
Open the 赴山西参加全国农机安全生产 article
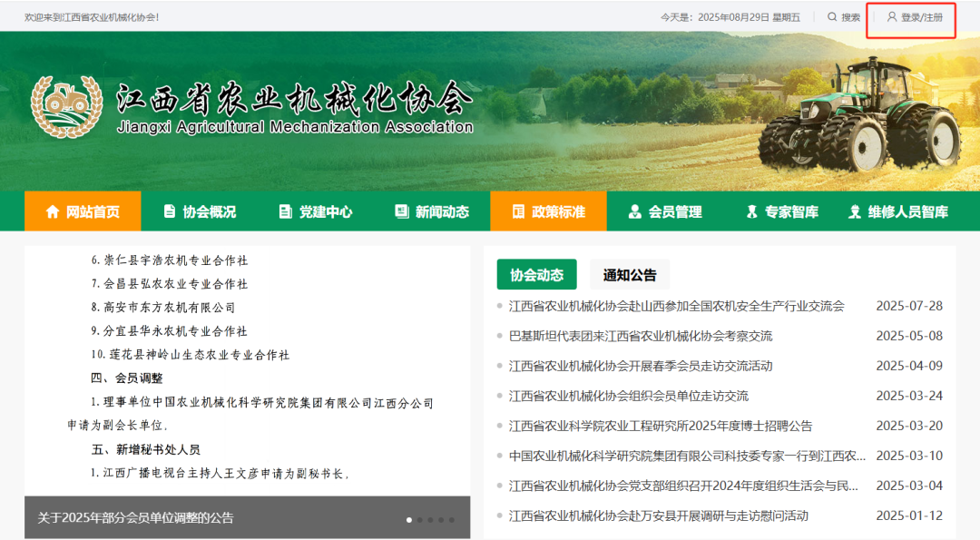tap(676, 306)
